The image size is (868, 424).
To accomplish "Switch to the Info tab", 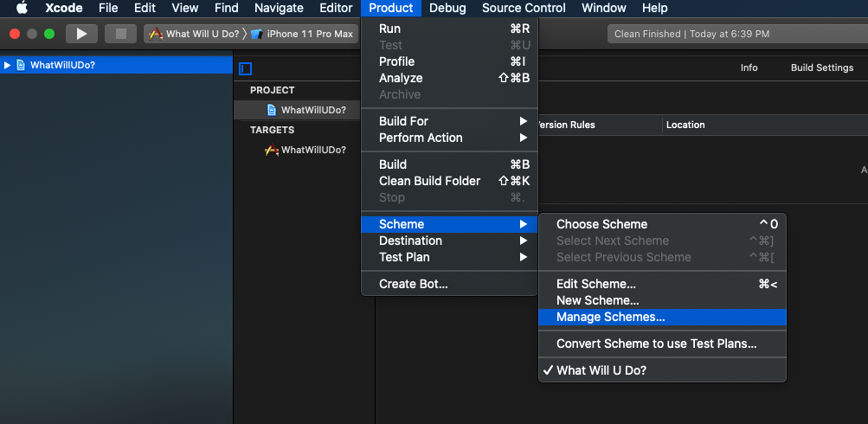I will click(x=749, y=67).
